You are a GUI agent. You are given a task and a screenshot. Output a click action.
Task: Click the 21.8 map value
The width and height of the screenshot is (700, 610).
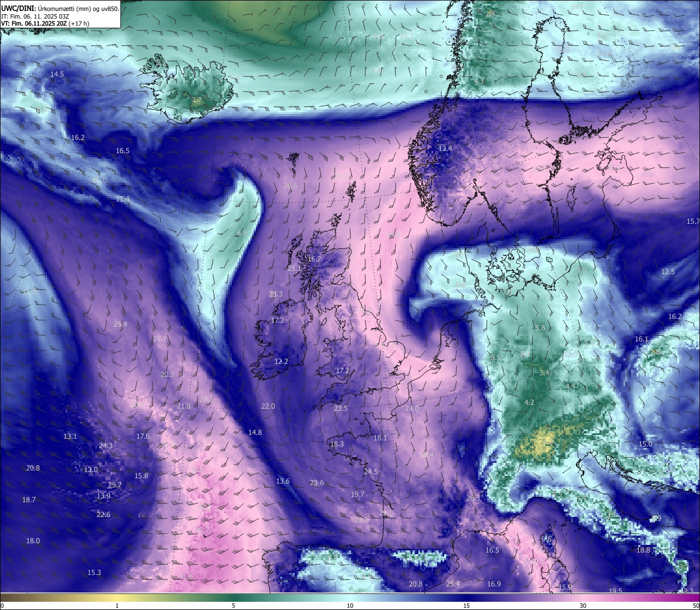(x=184, y=406)
